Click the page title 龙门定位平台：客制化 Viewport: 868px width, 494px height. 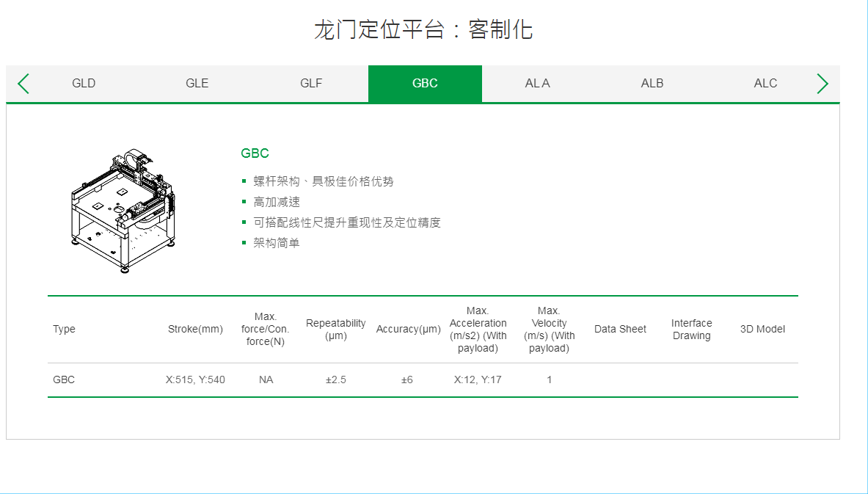pos(423,29)
